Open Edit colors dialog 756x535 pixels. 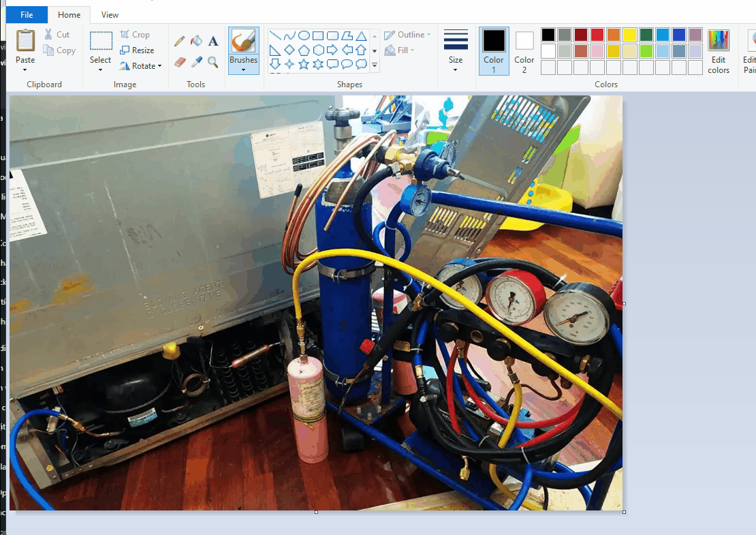[719, 51]
